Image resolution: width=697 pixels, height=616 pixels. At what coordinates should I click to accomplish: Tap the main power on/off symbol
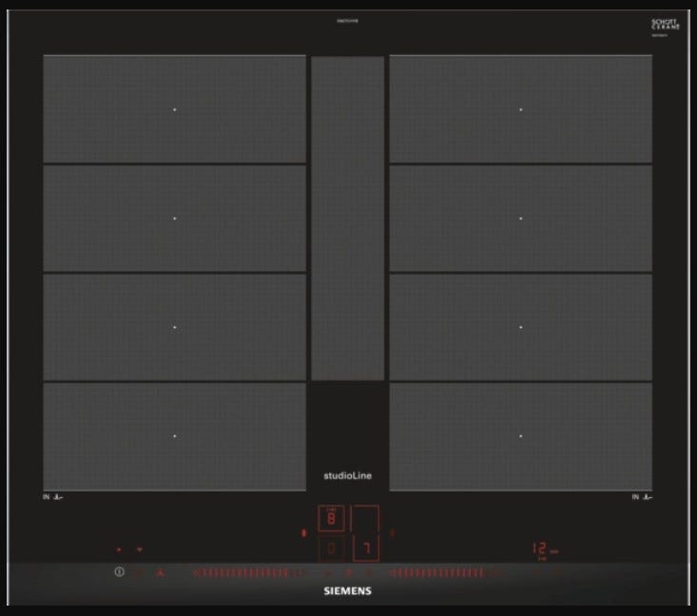pos(119,572)
